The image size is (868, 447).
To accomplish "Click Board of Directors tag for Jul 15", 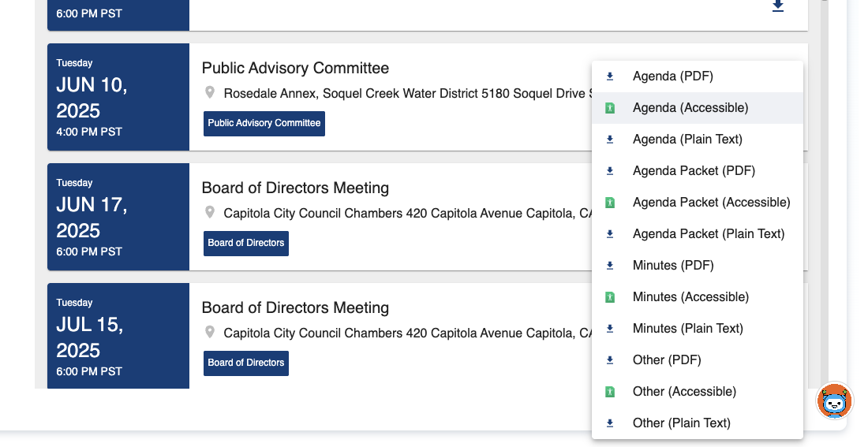I will pos(245,363).
